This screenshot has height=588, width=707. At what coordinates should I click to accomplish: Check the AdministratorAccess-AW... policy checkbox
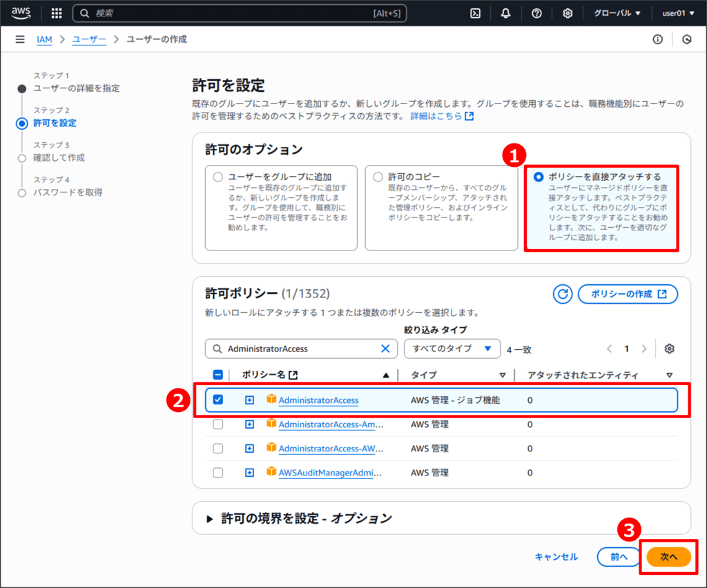click(x=217, y=449)
